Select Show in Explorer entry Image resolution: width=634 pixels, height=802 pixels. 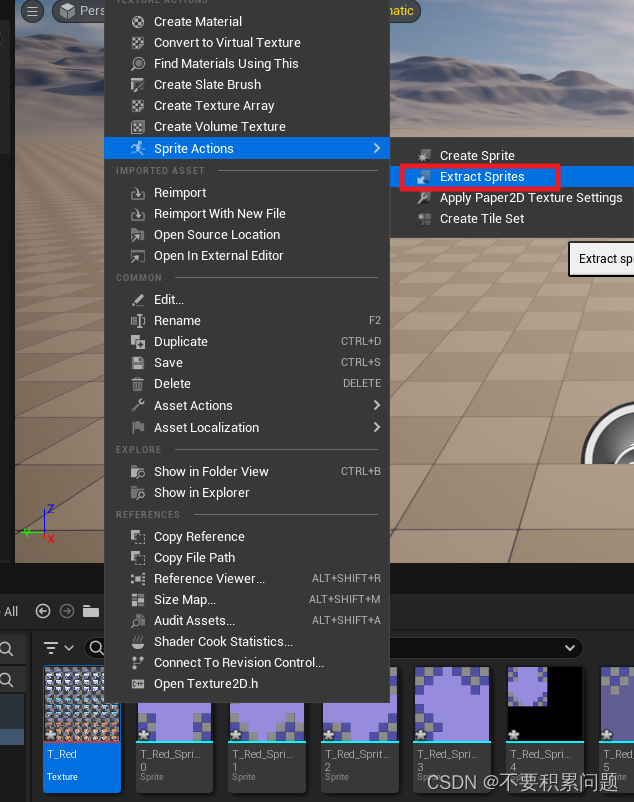(x=247, y=493)
